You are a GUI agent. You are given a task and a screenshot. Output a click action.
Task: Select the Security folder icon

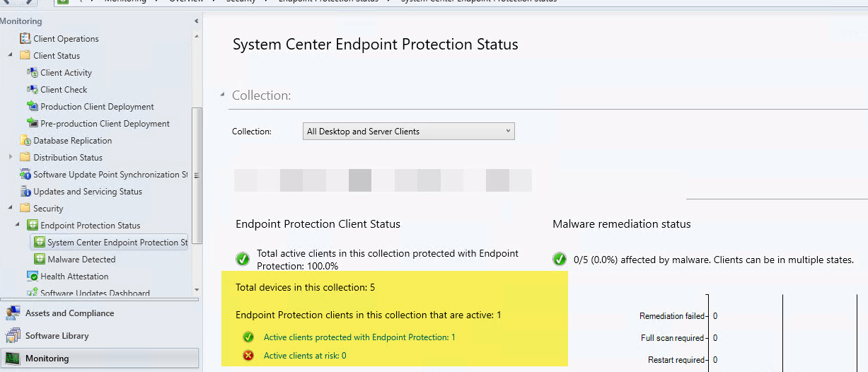[x=25, y=209]
